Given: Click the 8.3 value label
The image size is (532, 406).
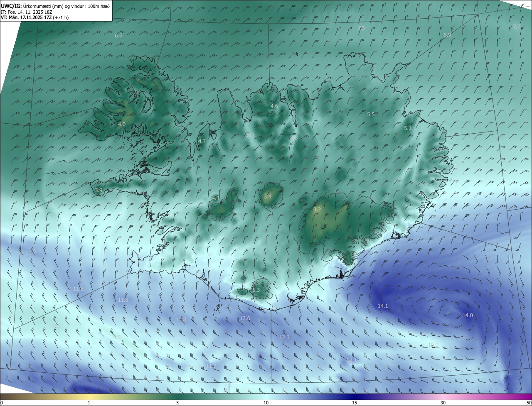Looking at the screenshot, I should tap(251, 136).
